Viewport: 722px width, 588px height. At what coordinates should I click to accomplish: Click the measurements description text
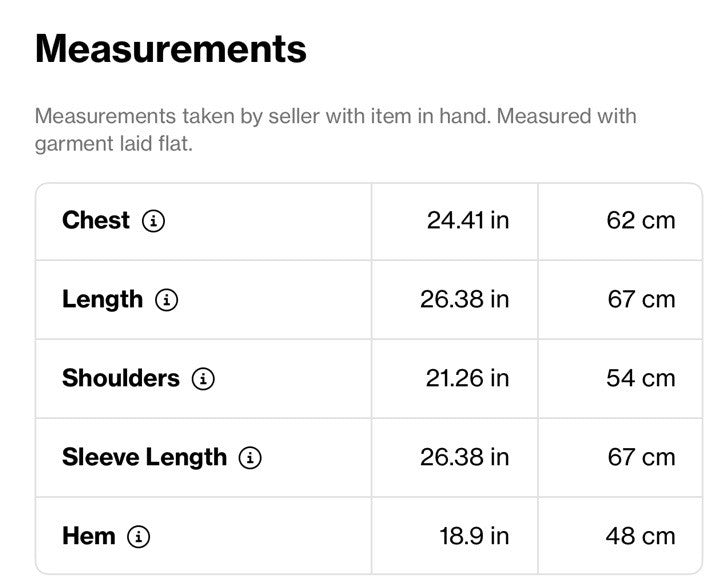336,130
